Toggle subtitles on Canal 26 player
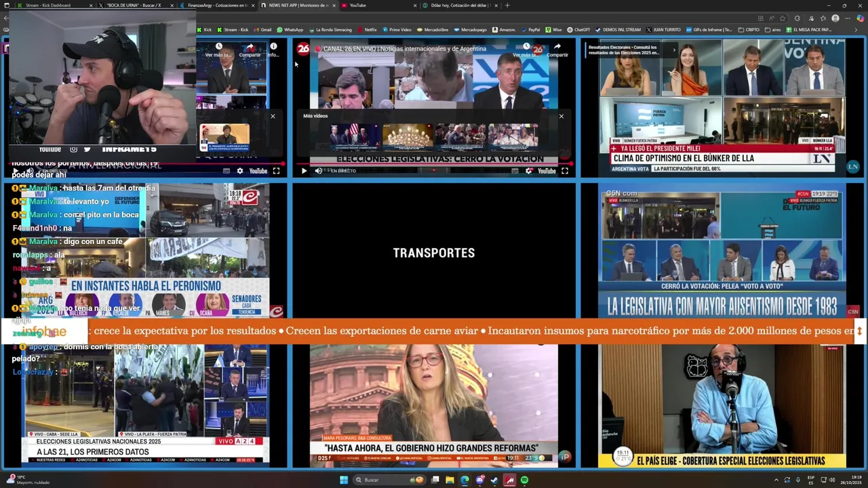This screenshot has width=868, height=488. pyautogui.click(x=515, y=171)
